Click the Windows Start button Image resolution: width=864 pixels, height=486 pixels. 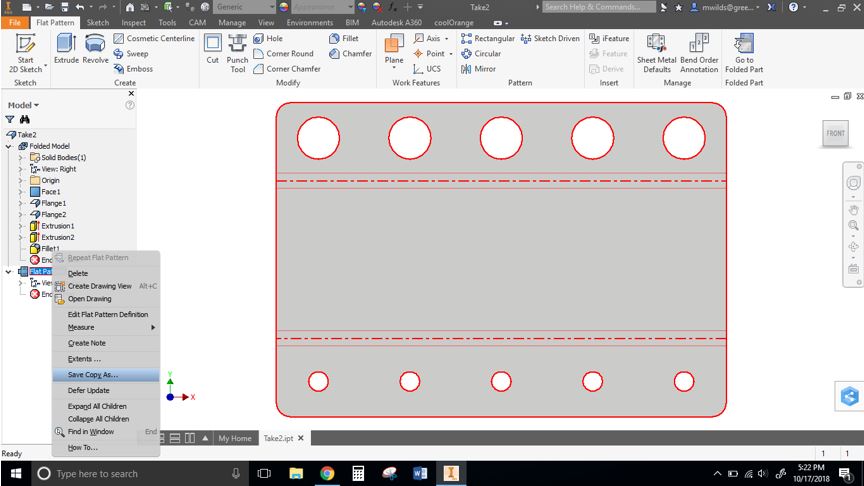[16, 473]
